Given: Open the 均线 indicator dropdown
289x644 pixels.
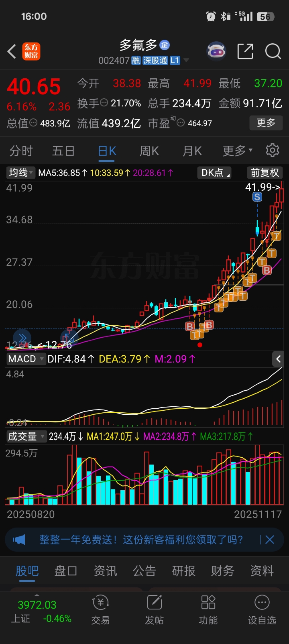Looking at the screenshot, I should point(21,173).
